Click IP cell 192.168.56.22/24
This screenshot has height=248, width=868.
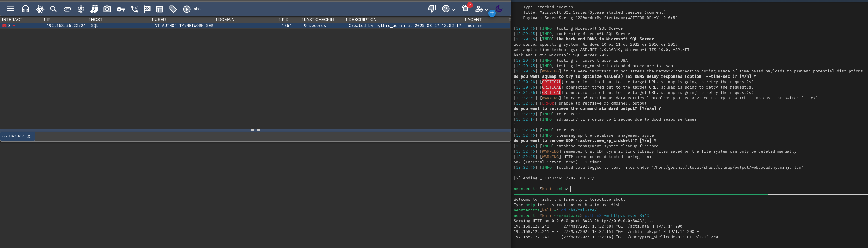(x=66, y=26)
